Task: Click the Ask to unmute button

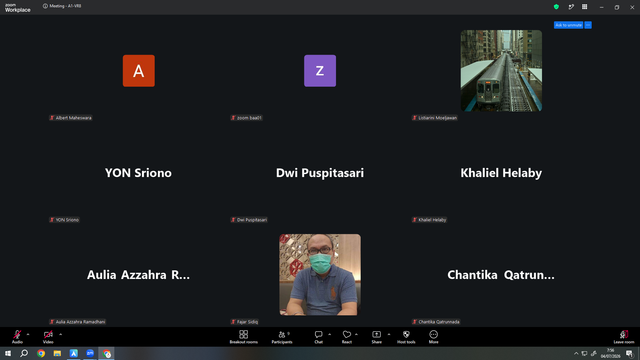Action: 568,25
